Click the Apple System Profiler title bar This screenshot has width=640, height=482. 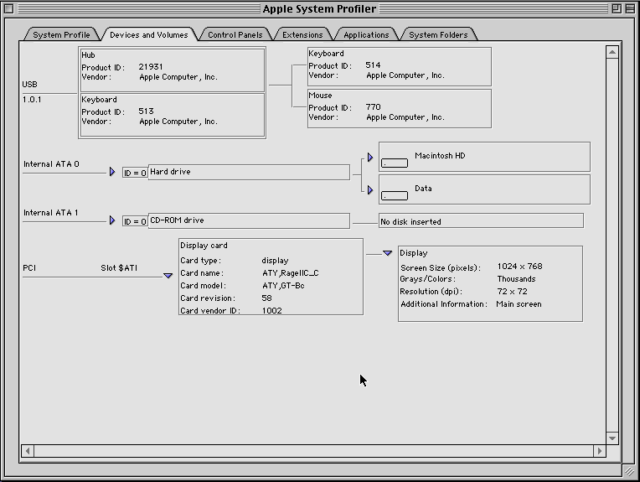tap(319, 9)
